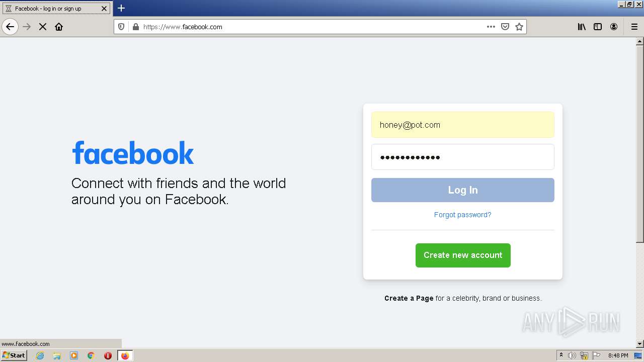Launch Chrome from the taskbar
The image size is (644, 362).
click(x=91, y=355)
